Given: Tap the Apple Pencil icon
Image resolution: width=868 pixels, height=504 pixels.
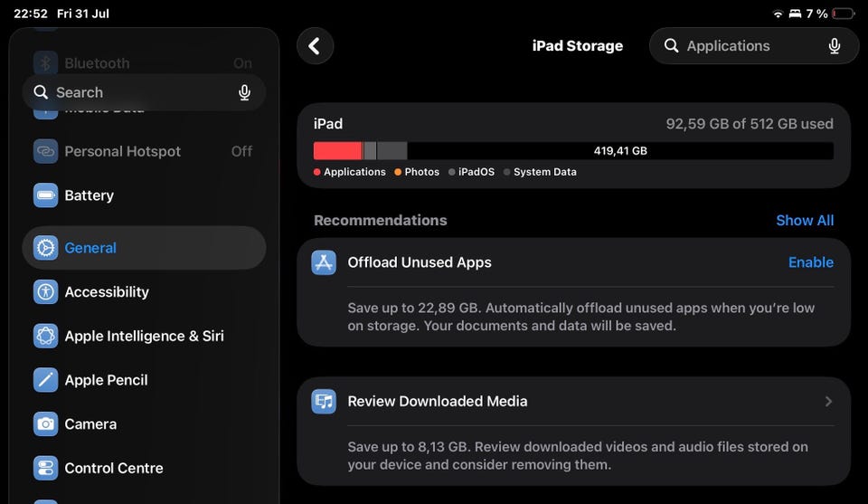Looking at the screenshot, I should (x=45, y=380).
